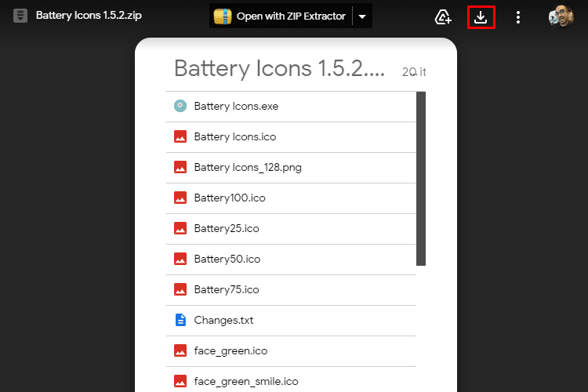The height and width of the screenshot is (392, 588).
Task: Select the Battery75.ico file name
Action: point(227,289)
